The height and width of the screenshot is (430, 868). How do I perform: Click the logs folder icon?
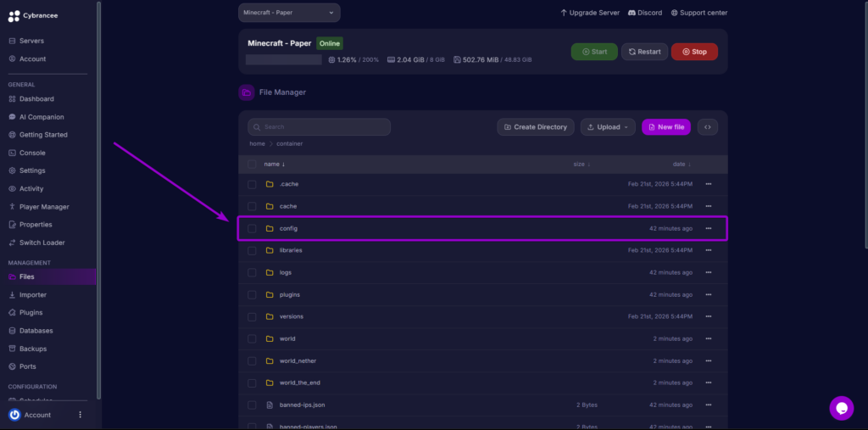point(270,272)
